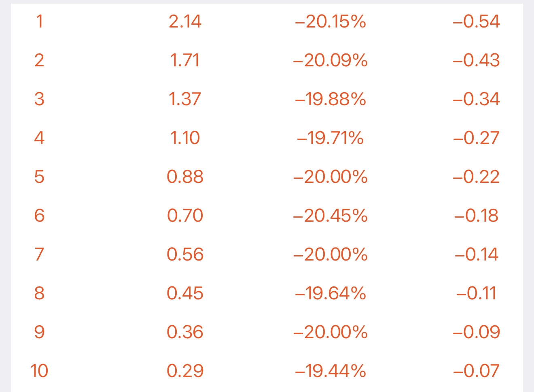Viewport: 534px width, 392px height.
Task: Select the -19.71% percentage cell
Action: pos(331,138)
